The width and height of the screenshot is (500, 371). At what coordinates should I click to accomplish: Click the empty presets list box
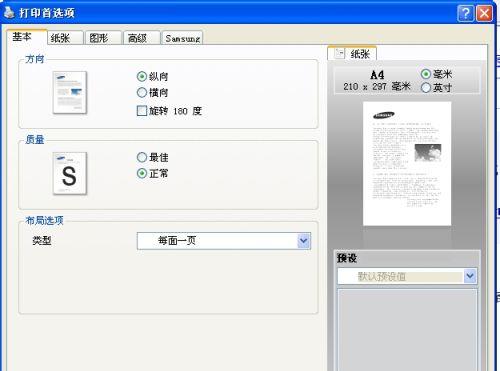[407, 330]
